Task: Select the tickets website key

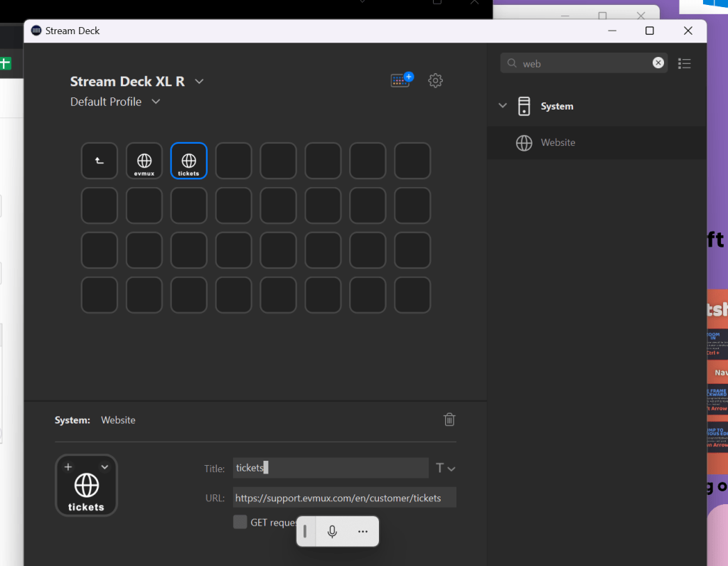Action: pyautogui.click(x=189, y=161)
